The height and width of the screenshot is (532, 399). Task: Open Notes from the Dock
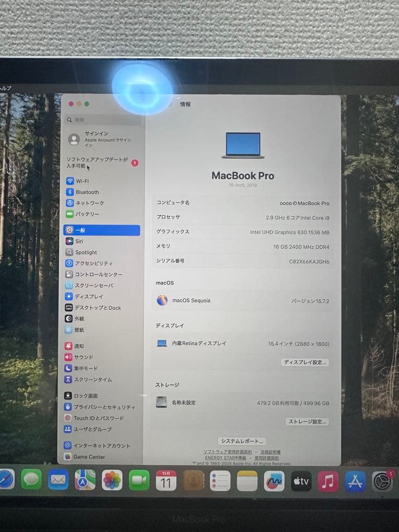[247, 481]
